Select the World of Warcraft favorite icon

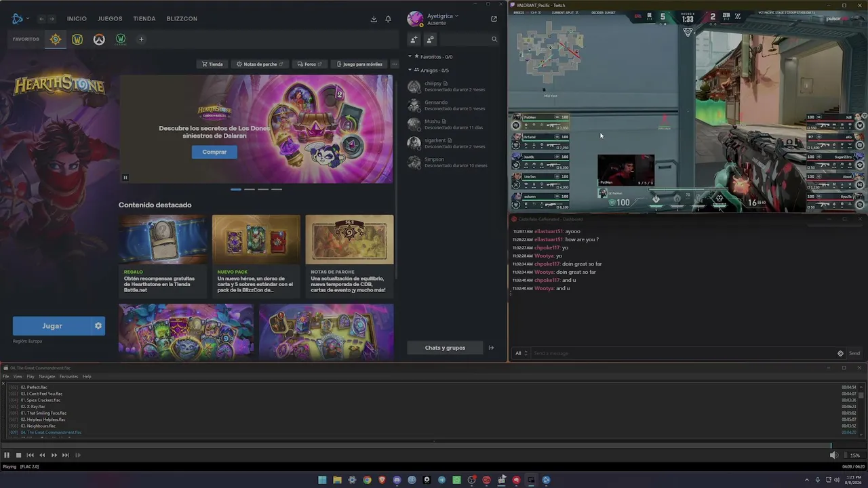(77, 39)
